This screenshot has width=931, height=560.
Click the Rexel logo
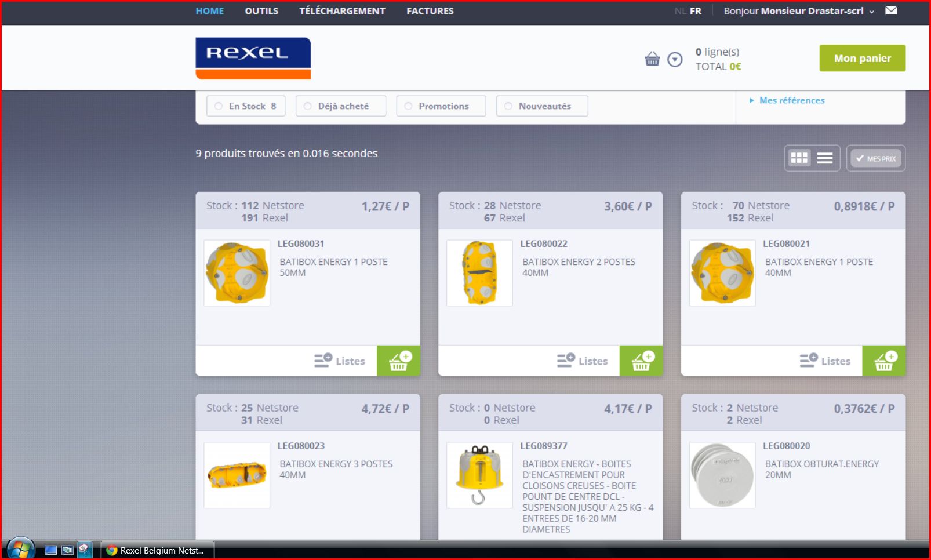(253, 58)
